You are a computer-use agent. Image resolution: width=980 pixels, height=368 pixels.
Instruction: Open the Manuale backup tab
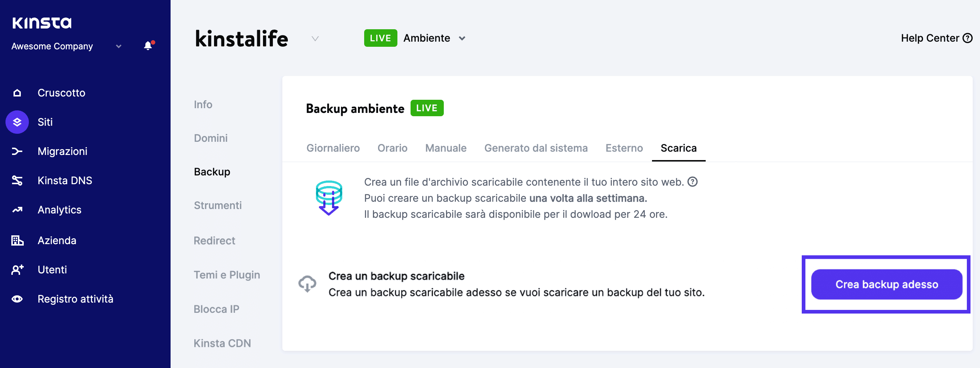point(446,148)
